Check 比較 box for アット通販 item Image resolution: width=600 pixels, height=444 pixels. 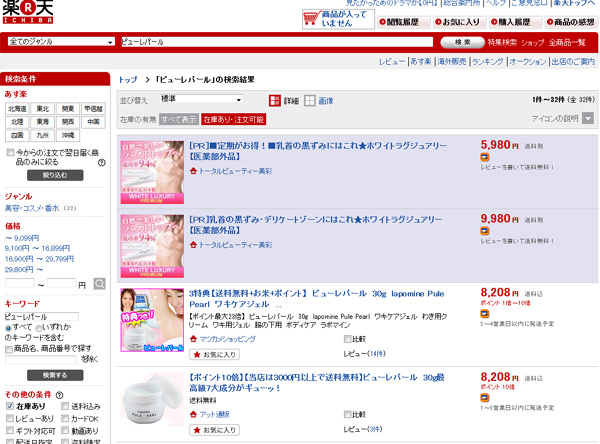347,414
